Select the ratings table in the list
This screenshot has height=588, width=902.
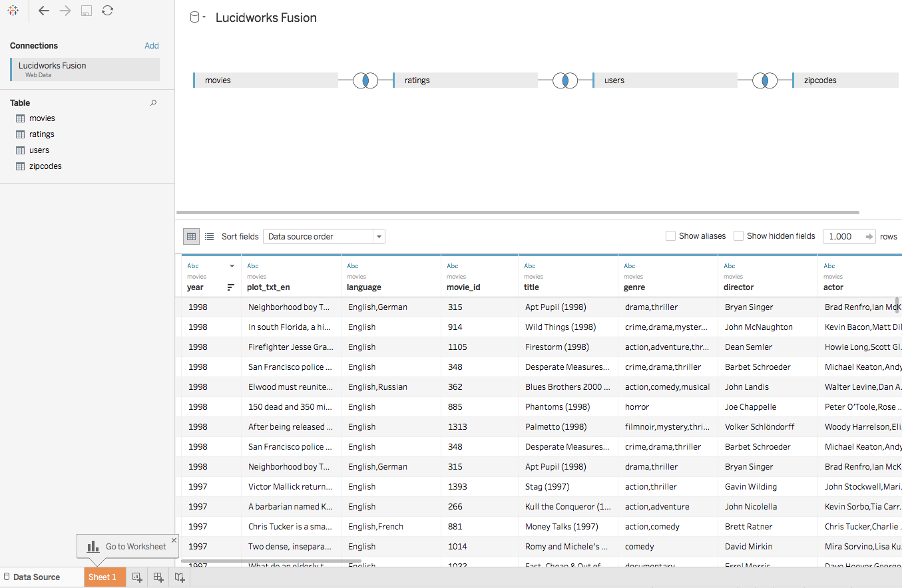coord(42,134)
